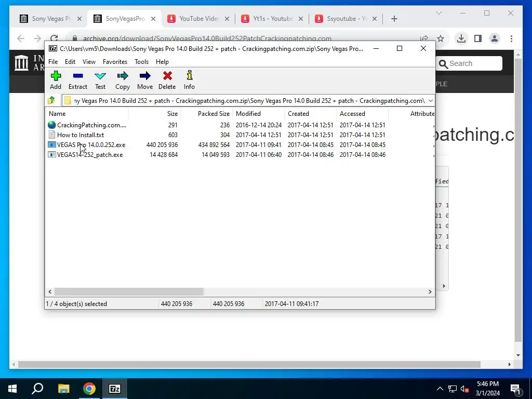The image size is (532, 399).
Task: Click the Add toolbar icon in 7-Zip
Action: pos(56,80)
